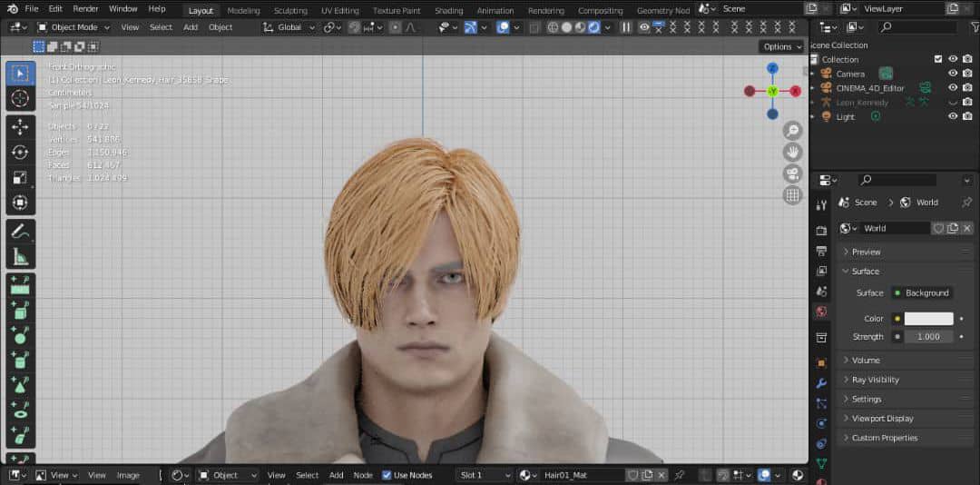Hide CINEMA_4D_Editor in viewport

[x=953, y=87]
